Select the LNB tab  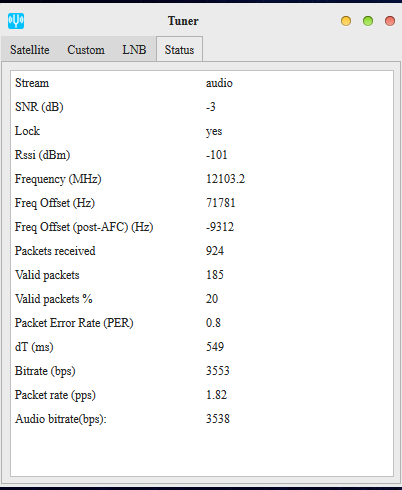[x=134, y=50]
